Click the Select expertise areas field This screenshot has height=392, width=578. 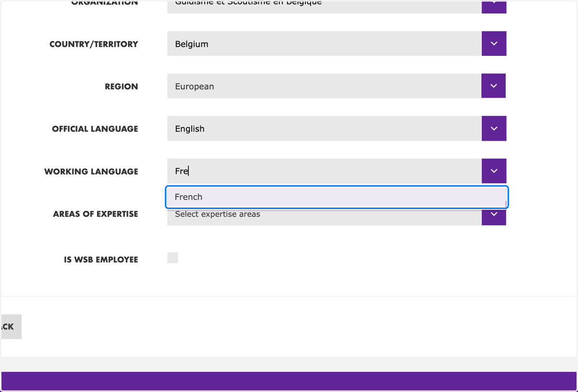point(324,217)
